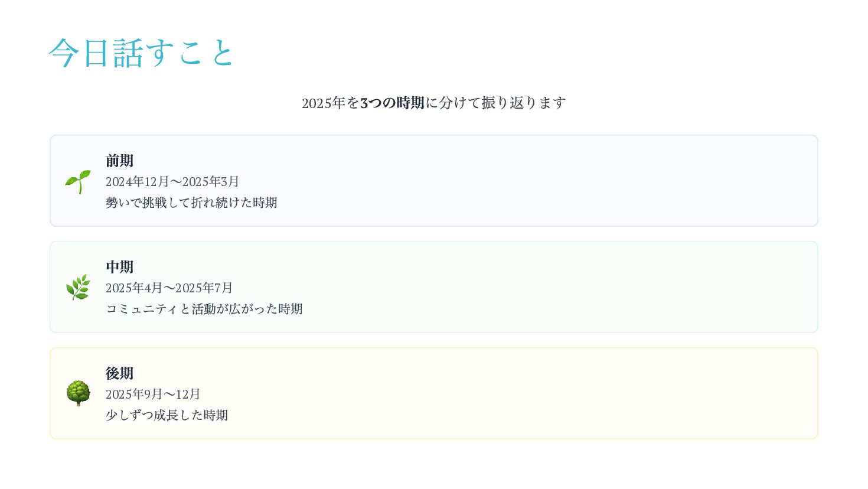Image resolution: width=868 pixels, height=489 pixels.
Task: Click empty area of the yellow 後期 card
Action: point(531,393)
